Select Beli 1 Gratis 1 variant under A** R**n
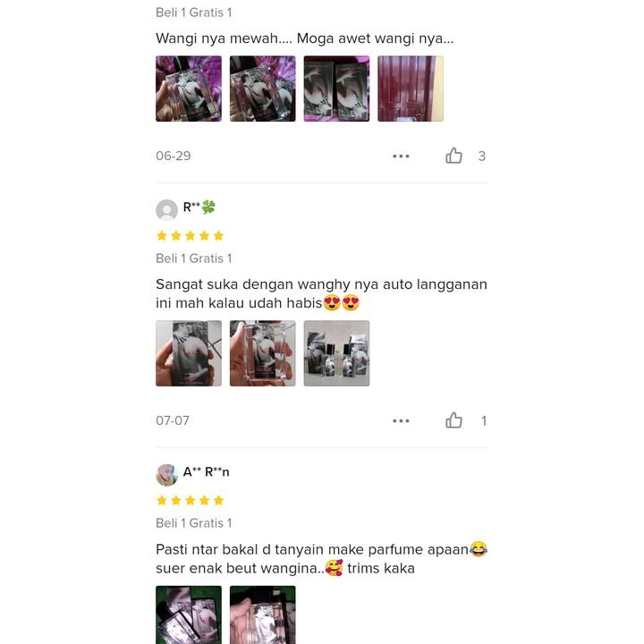Image resolution: width=644 pixels, height=644 pixels. (x=194, y=523)
